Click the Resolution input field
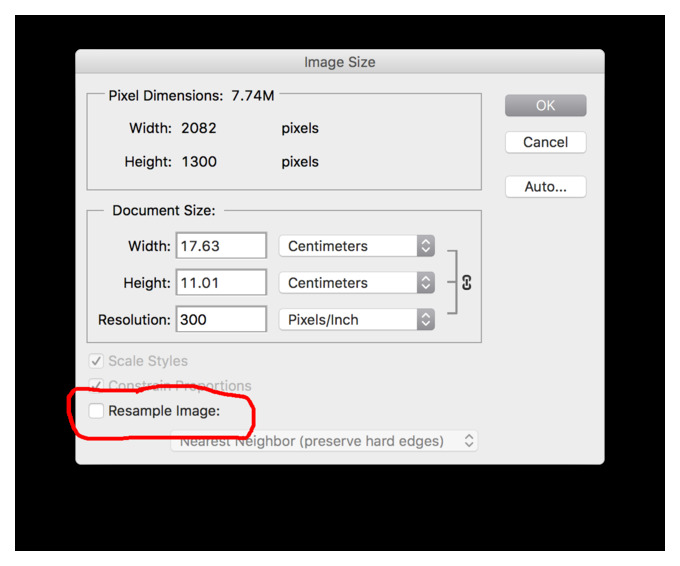 [x=221, y=319]
